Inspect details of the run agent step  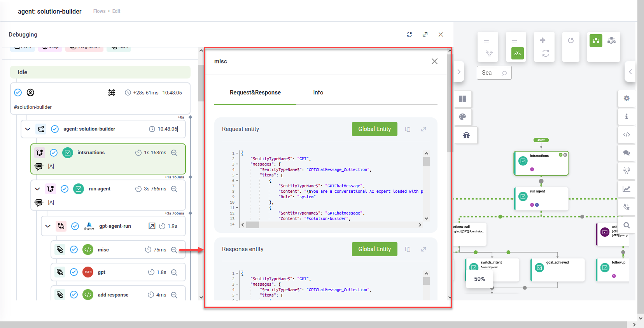coord(174,189)
